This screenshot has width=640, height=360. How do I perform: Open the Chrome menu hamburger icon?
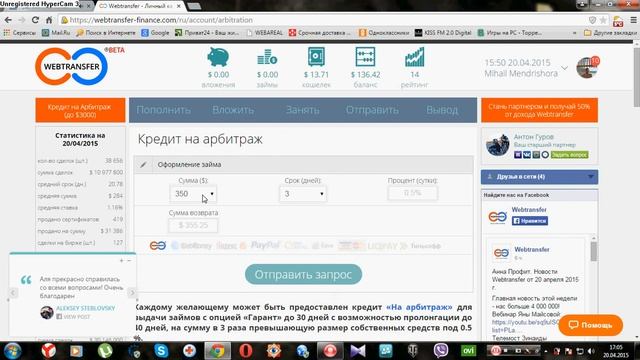click(633, 20)
